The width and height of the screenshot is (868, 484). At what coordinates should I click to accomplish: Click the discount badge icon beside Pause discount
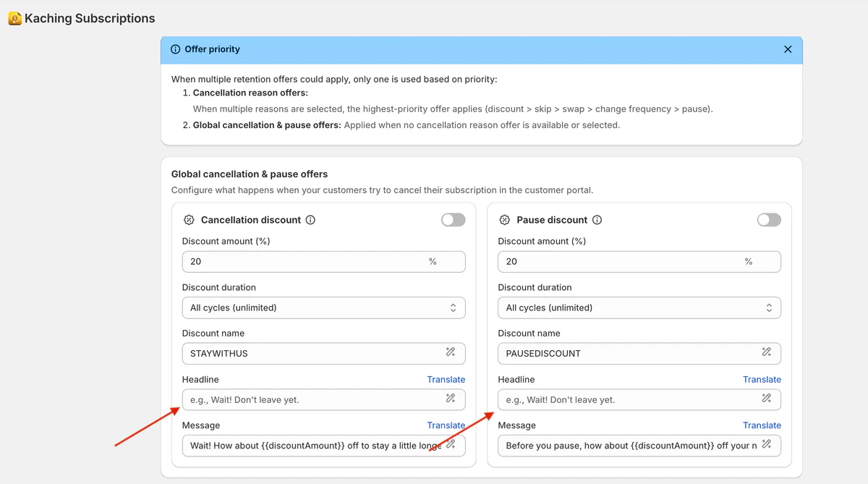click(x=505, y=220)
